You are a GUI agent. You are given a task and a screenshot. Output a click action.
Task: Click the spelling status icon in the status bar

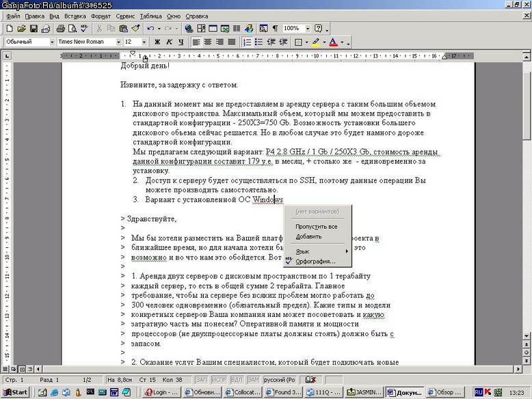[310, 380]
